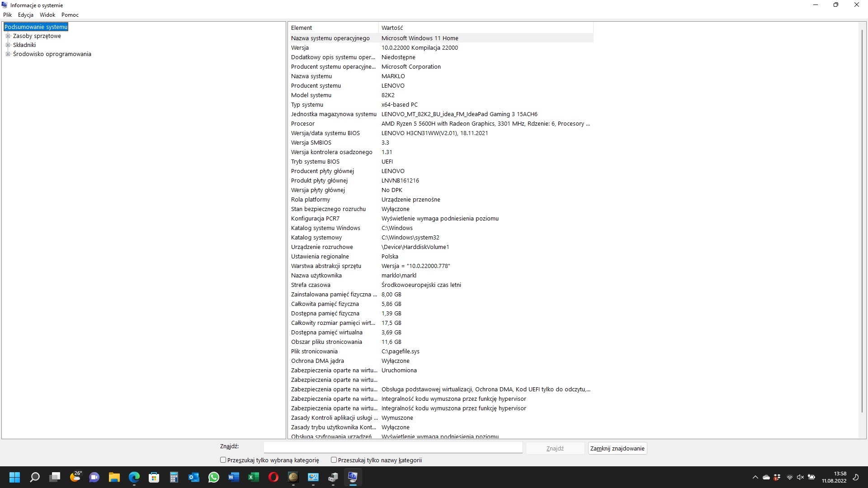This screenshot has width=868, height=488.
Task: Open the tray clock showing 13:58
Action: (834, 477)
